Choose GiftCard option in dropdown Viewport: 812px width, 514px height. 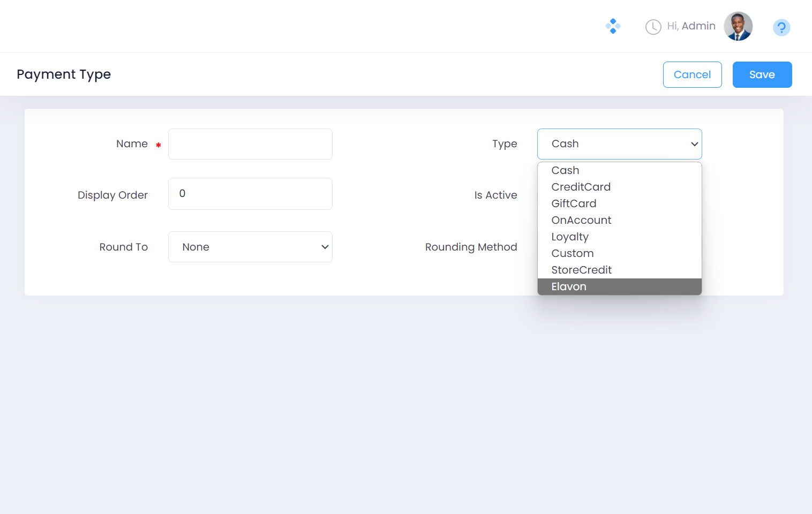574,203
